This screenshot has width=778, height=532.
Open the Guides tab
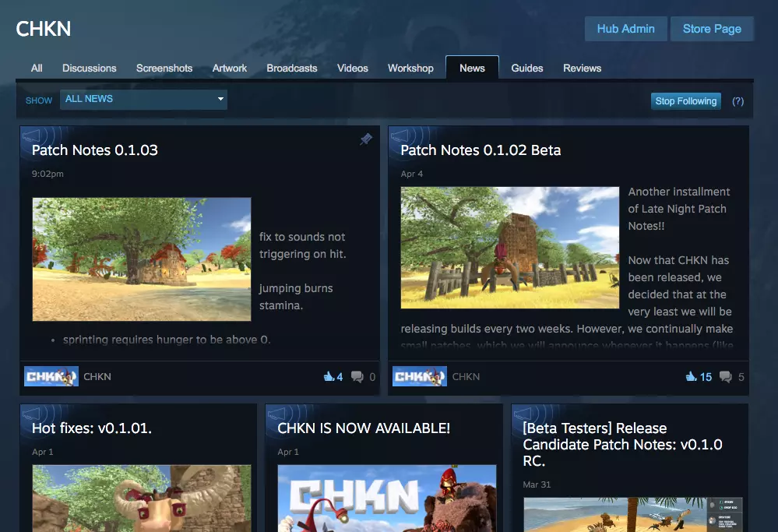tap(527, 68)
